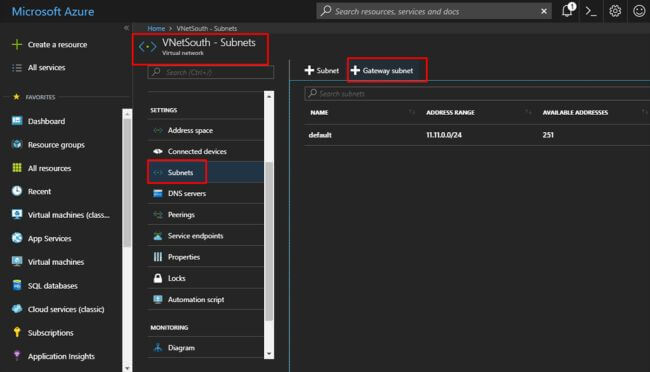The height and width of the screenshot is (372, 650).
Task: Sort by Address Range column
Action: tap(450, 112)
